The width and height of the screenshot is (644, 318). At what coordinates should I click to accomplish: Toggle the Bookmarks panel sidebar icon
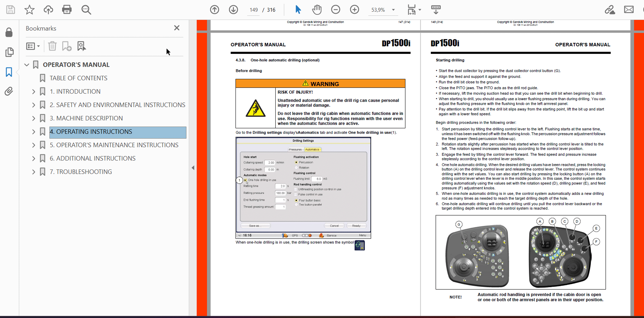9,72
